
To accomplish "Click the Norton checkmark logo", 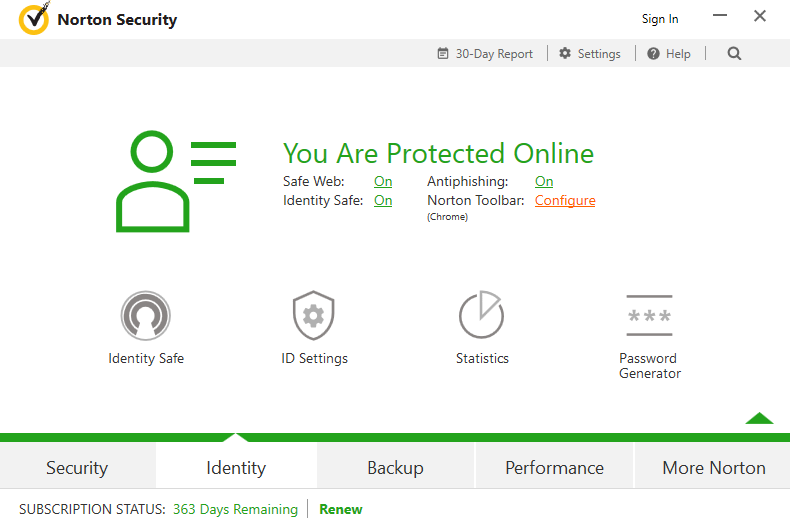I will (x=34, y=18).
